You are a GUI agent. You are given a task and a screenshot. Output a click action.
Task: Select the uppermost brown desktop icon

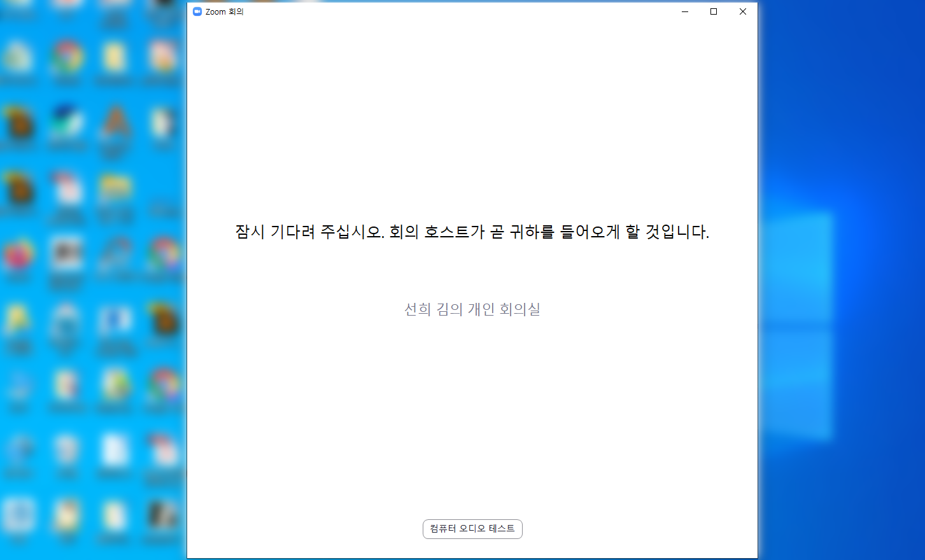(x=19, y=123)
